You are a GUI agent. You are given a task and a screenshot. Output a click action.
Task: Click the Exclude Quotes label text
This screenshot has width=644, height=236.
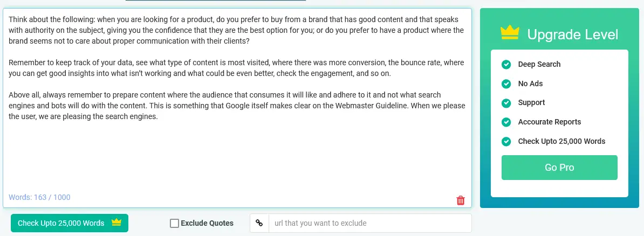click(207, 223)
